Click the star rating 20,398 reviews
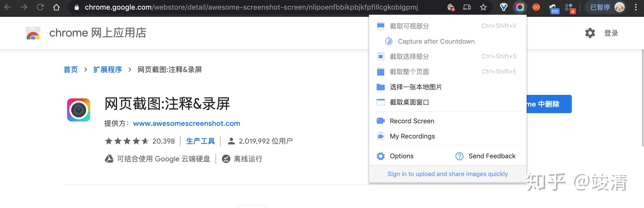This screenshot has width=644, height=208. pos(140,141)
